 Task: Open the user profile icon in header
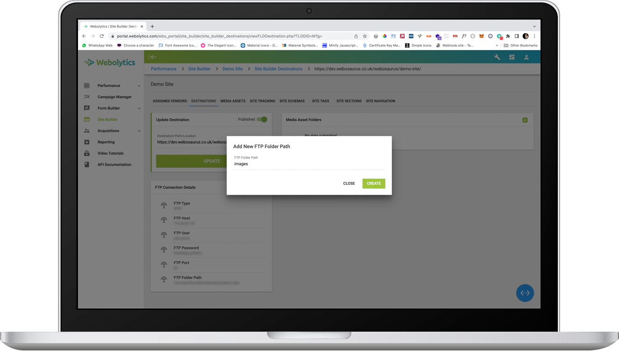[x=526, y=57]
